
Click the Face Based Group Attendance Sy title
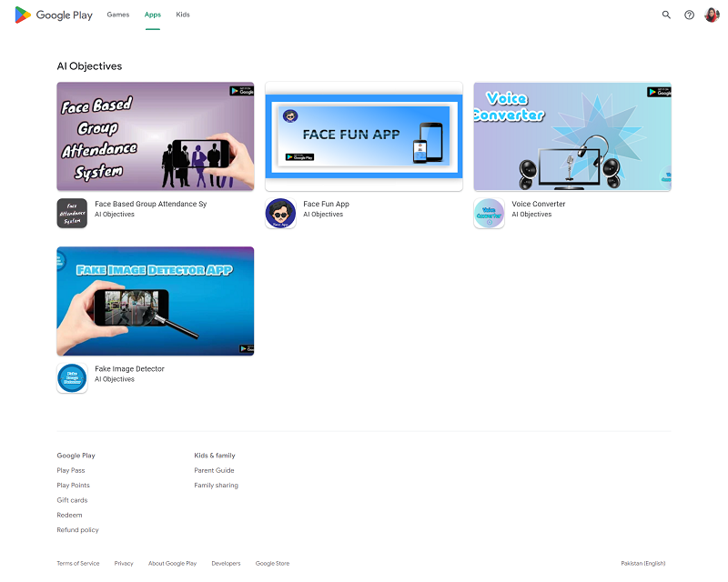[151, 204]
